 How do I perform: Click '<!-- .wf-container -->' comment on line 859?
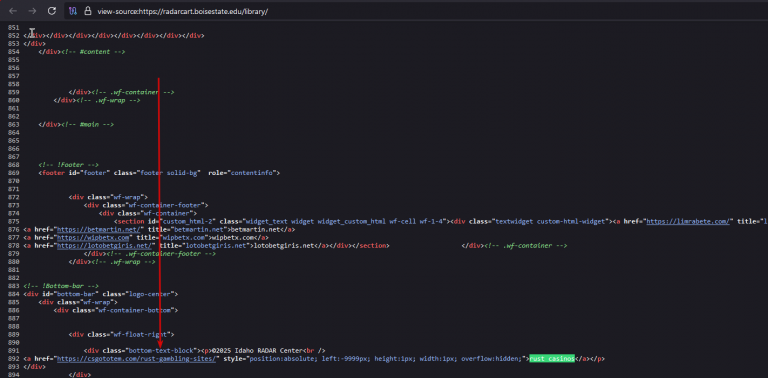point(133,92)
